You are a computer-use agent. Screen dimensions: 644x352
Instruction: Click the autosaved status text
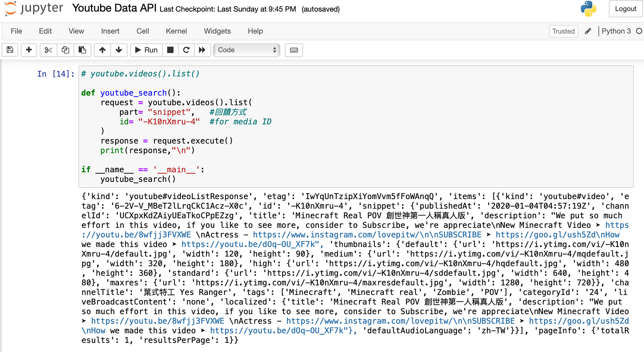[x=321, y=9]
